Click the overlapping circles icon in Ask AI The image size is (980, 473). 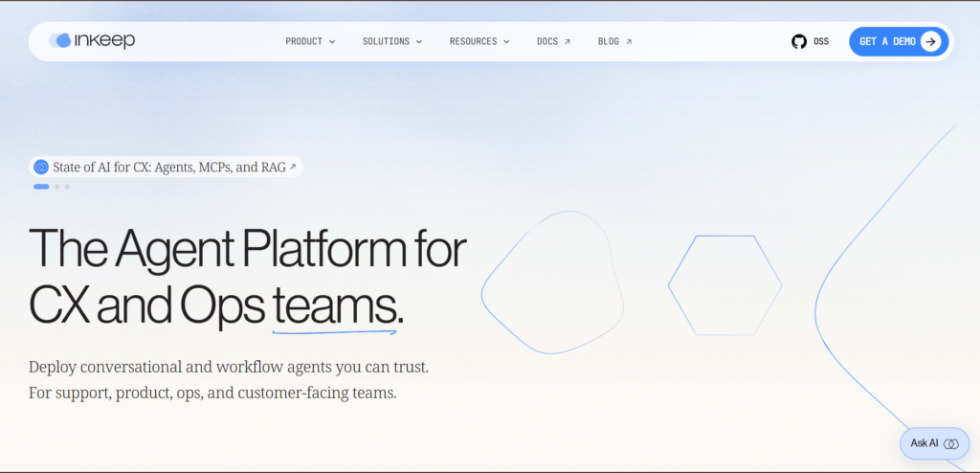click(x=950, y=443)
